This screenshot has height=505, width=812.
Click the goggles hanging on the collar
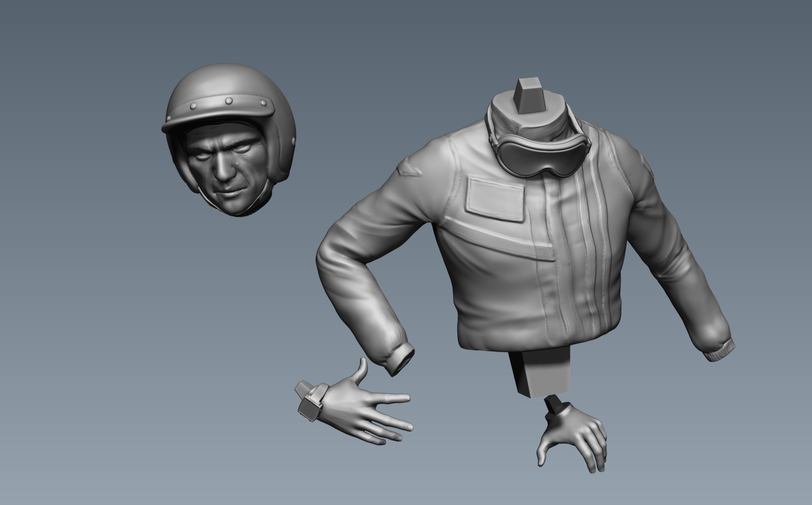541,156
